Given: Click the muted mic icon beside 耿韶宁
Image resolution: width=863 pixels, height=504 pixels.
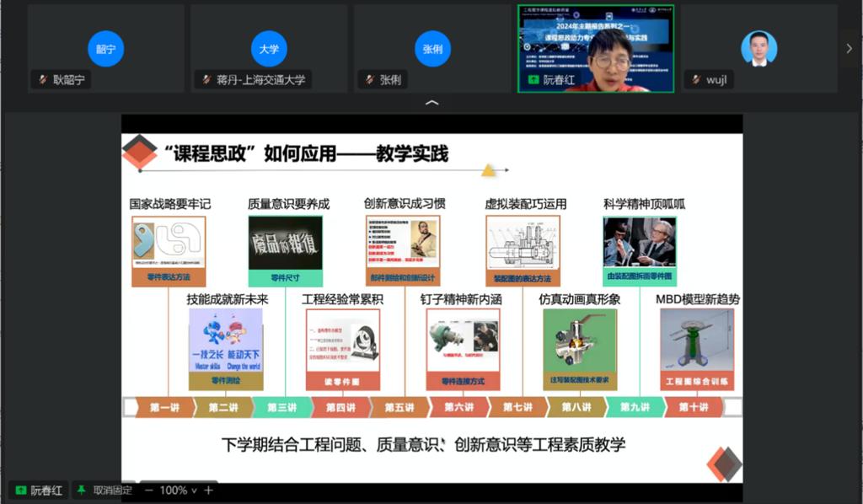Looking at the screenshot, I should click(x=42, y=80).
